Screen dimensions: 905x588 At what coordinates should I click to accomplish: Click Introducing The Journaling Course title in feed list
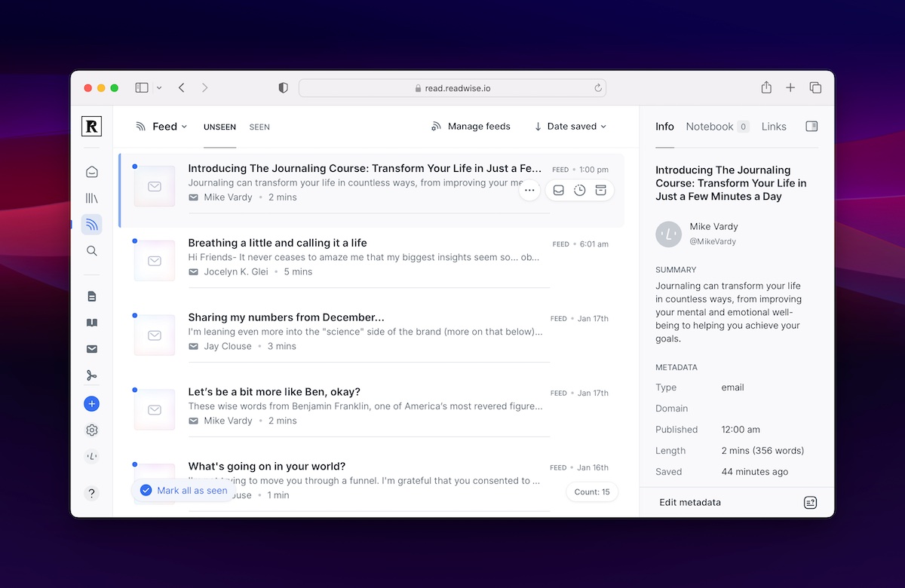click(x=365, y=169)
